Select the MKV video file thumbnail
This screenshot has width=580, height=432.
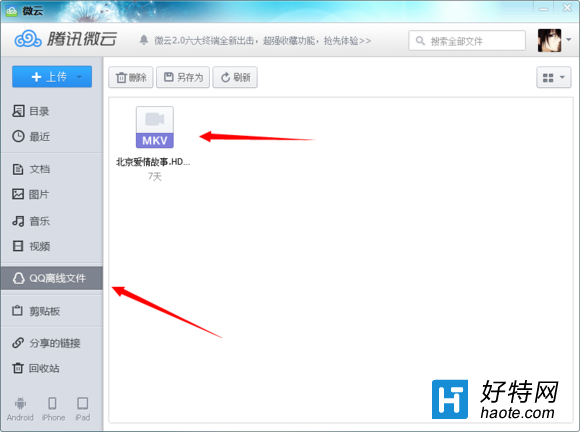(x=155, y=127)
